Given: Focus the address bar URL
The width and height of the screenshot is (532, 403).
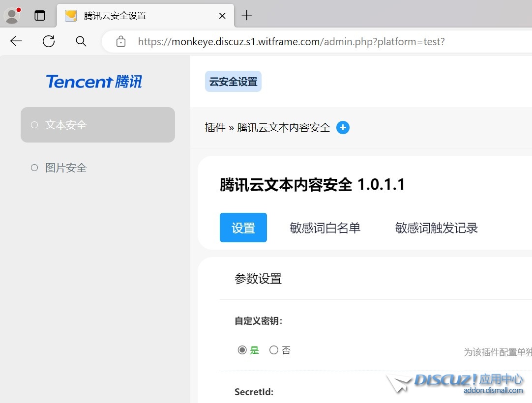Looking at the screenshot, I should tap(291, 42).
